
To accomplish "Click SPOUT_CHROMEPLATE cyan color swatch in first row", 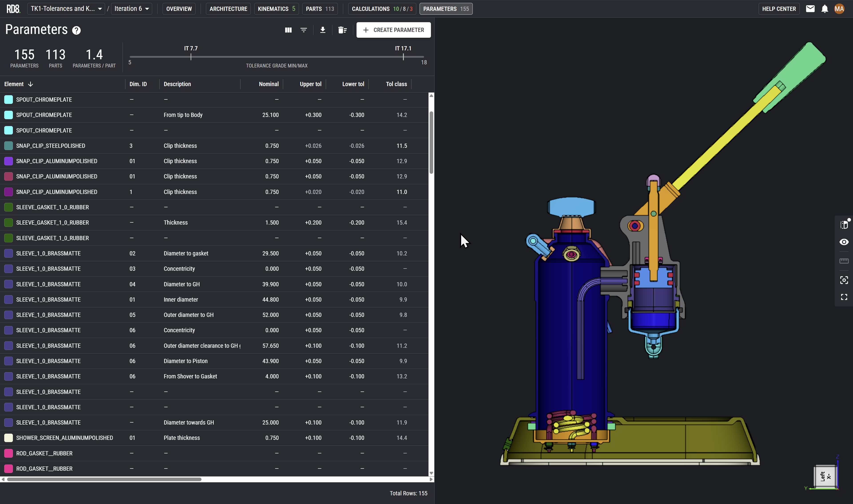I will (x=8, y=99).
